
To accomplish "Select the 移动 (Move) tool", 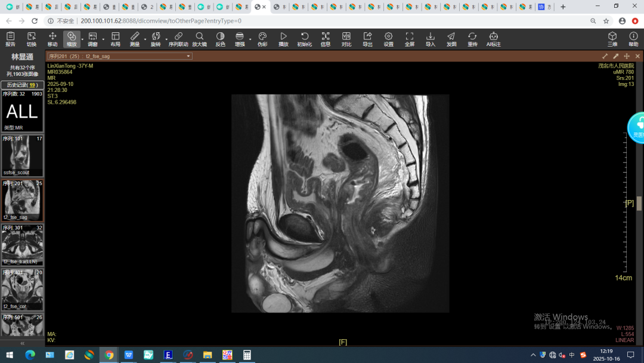I will pyautogui.click(x=52, y=39).
